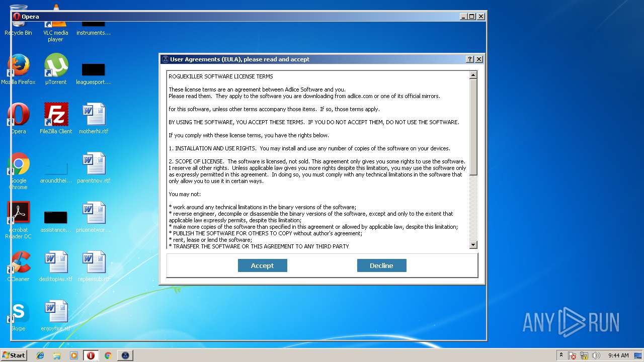Image resolution: width=644 pixels, height=362 pixels.
Task: Click the show desktop button on the taskbar
Action: (639, 355)
